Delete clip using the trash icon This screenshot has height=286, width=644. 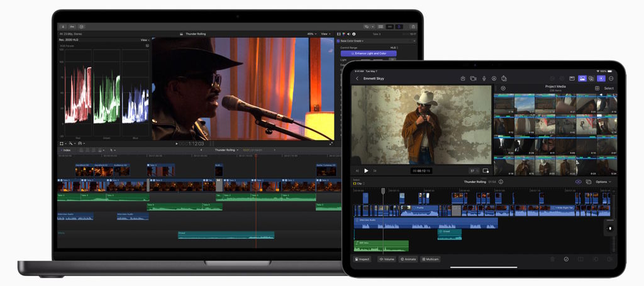tap(552, 259)
